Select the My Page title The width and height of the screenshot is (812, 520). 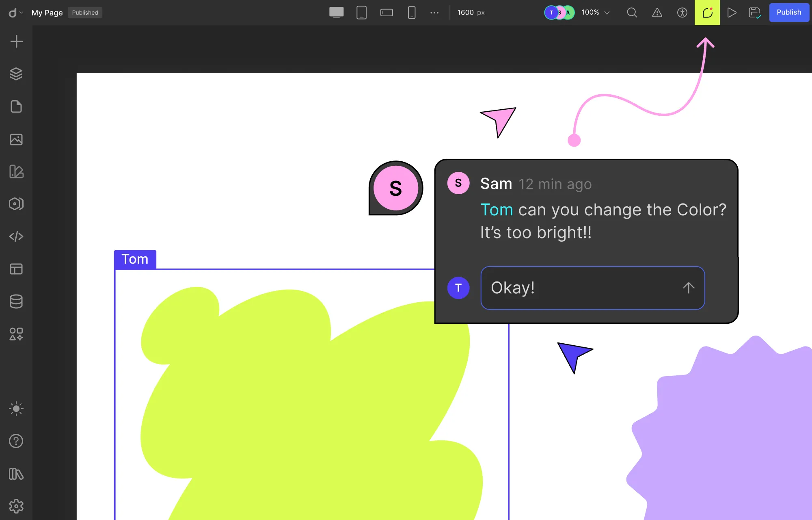pyautogui.click(x=47, y=13)
